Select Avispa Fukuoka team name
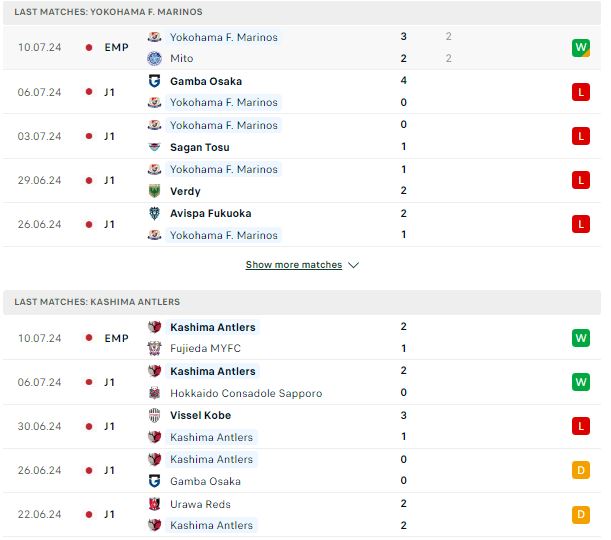 (x=210, y=214)
